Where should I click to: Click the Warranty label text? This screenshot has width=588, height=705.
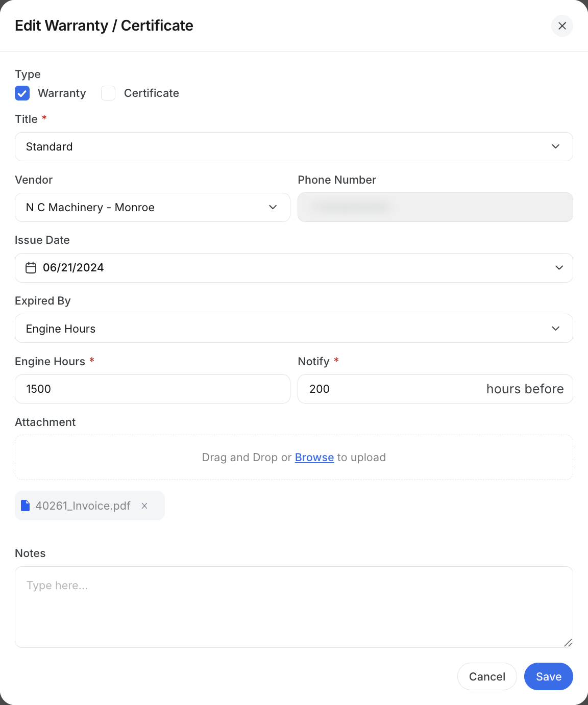pyautogui.click(x=62, y=93)
